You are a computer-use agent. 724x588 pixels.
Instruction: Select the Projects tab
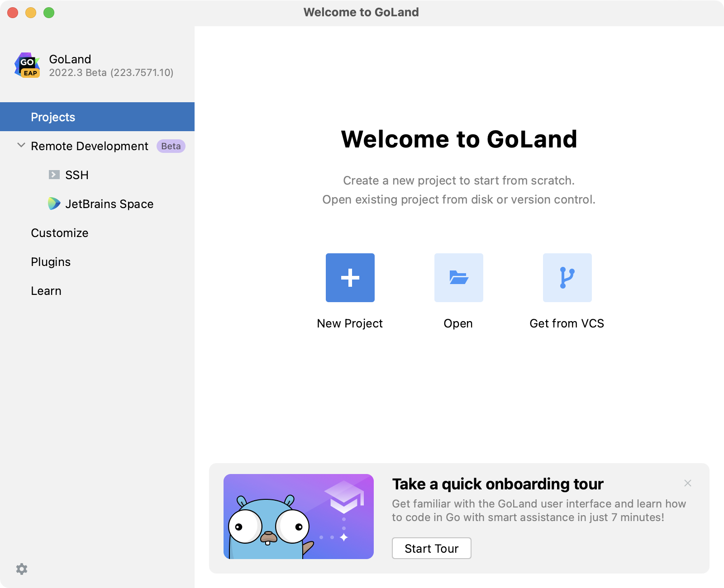coord(97,117)
